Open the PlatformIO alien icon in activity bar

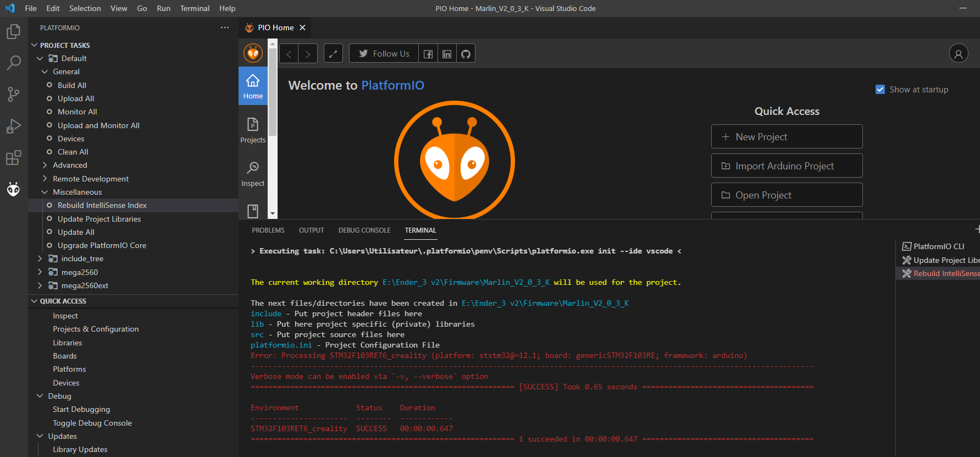13,189
